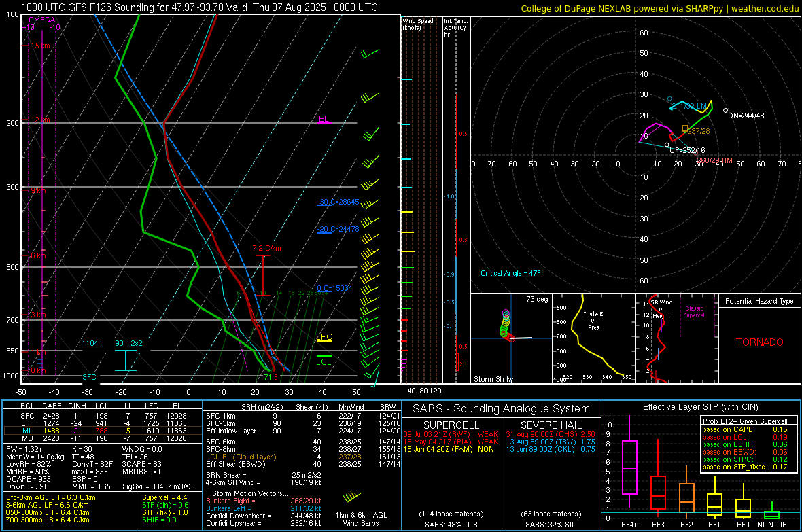Click the DN=244/48 circle marker on hodograph
The width and height of the screenshot is (802, 532).
click(725, 111)
